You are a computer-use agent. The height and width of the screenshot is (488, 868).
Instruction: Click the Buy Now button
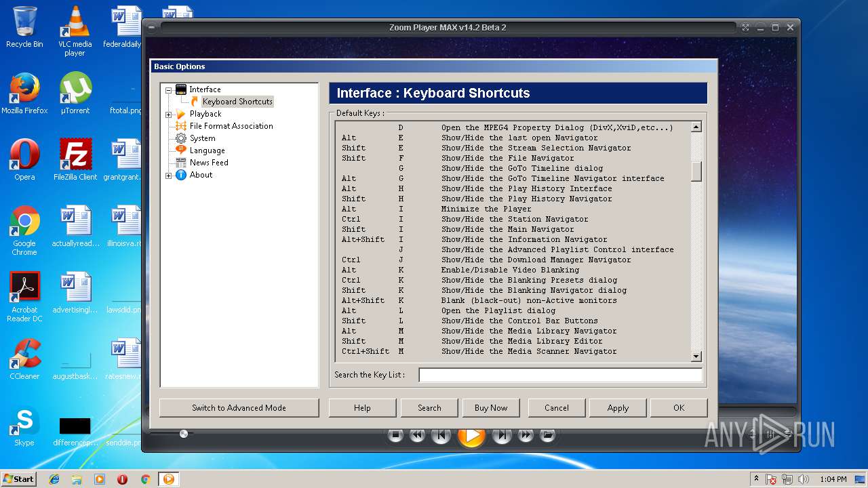[491, 407]
